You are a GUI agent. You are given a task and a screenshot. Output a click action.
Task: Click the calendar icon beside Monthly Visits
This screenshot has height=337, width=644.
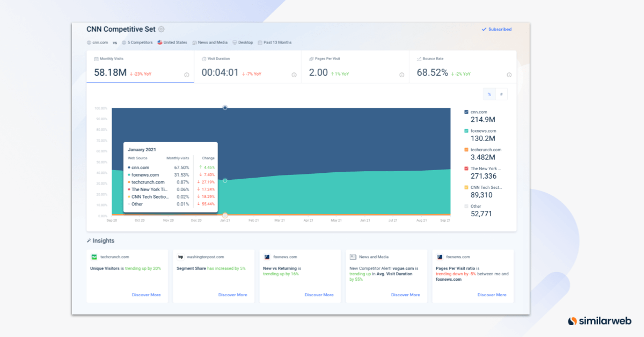tap(96, 58)
